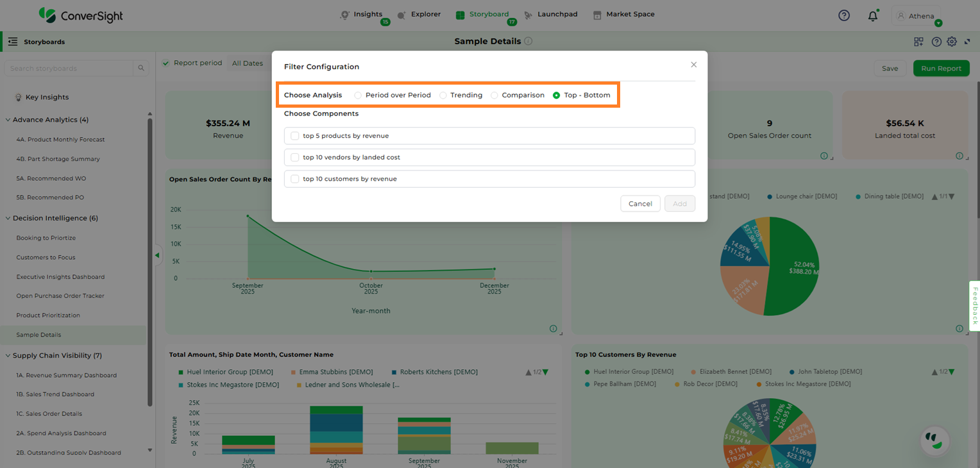Switch to the Explorer tab
Viewport: 980px width, 468px height.
(419, 14)
